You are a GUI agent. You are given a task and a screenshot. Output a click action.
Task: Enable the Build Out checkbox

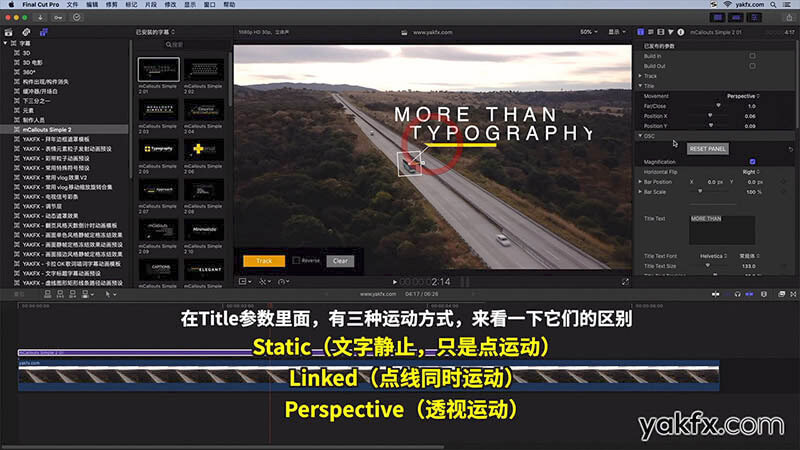tap(753, 66)
